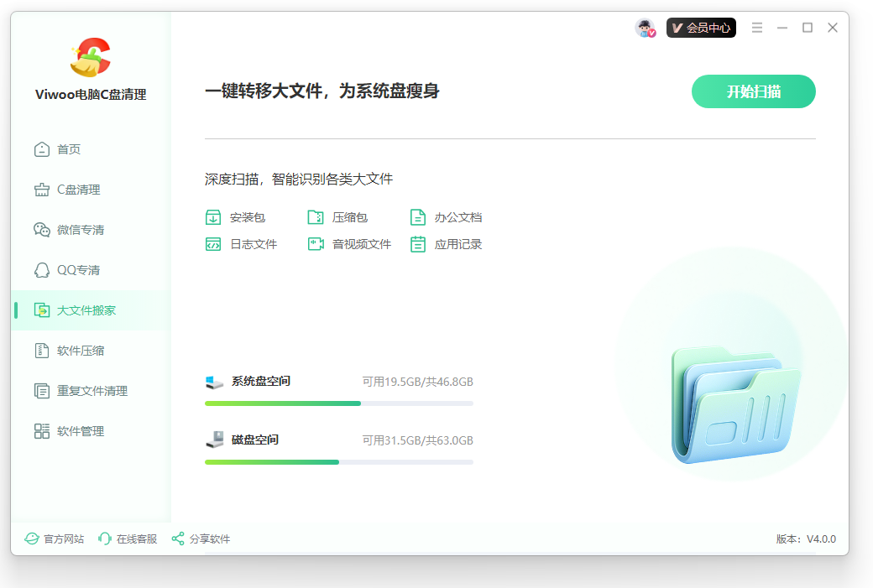Select the 办公文档 (office documents) icon
Viewport: 873px width, 588px height.
point(418,216)
